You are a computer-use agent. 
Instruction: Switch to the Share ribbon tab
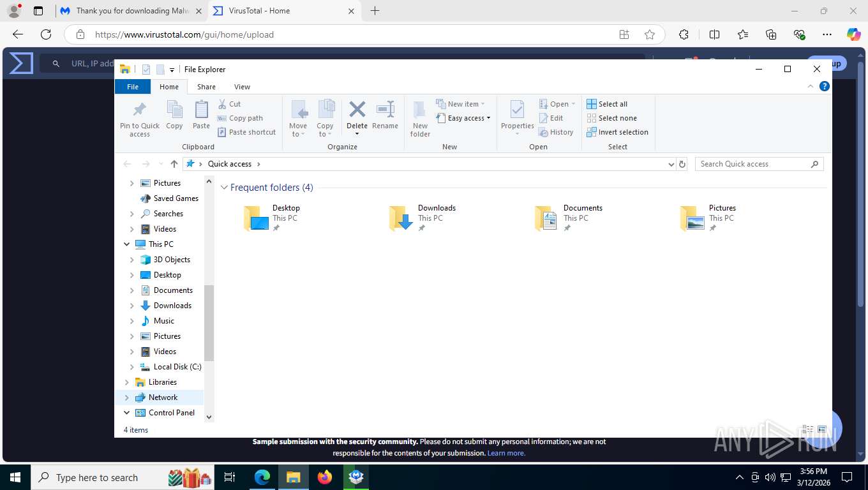(206, 87)
